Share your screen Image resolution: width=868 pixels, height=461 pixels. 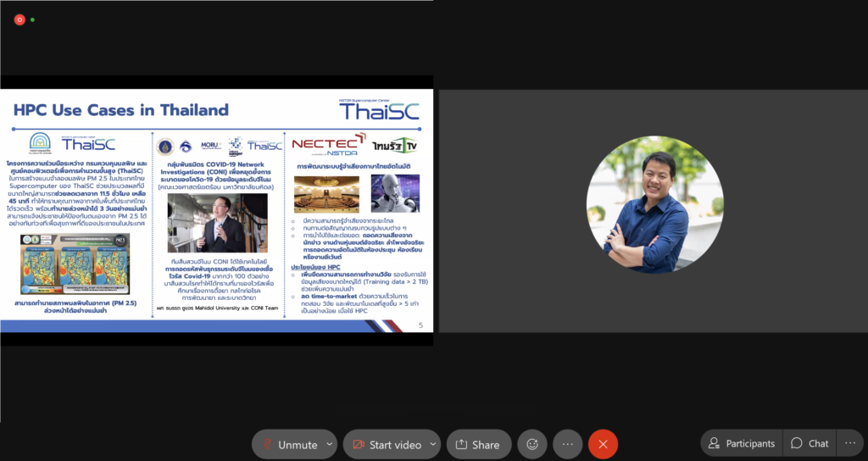pyautogui.click(x=478, y=444)
